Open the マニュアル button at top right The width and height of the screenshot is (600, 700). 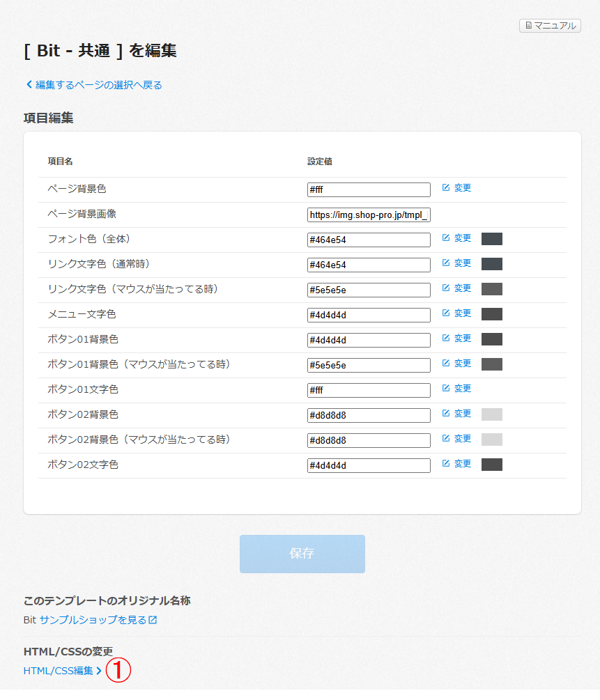550,26
